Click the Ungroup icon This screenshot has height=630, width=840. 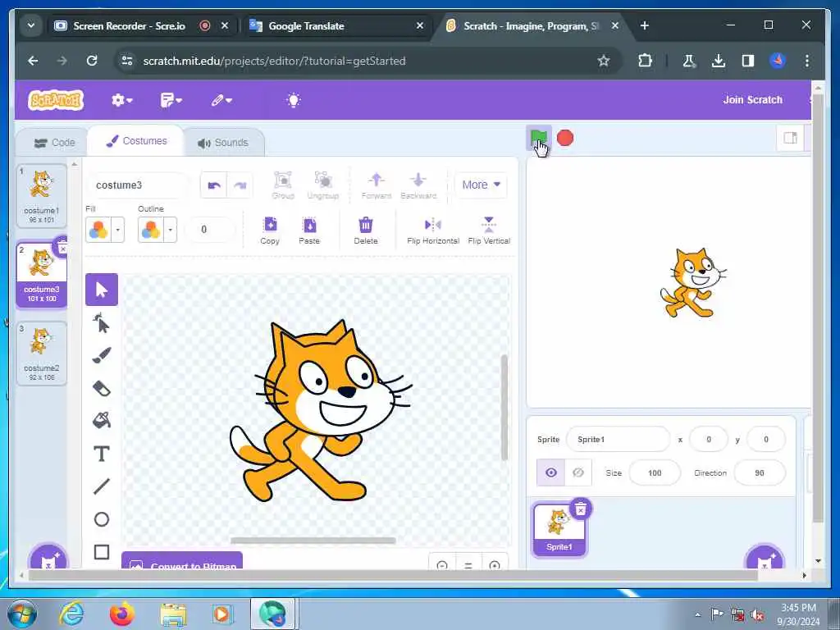click(x=323, y=185)
